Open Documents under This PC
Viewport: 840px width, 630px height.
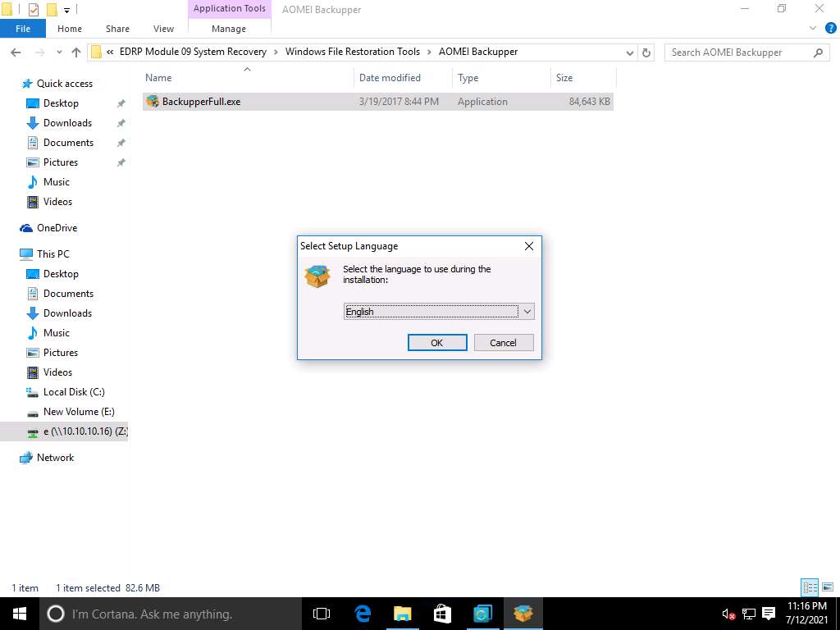[x=68, y=294]
